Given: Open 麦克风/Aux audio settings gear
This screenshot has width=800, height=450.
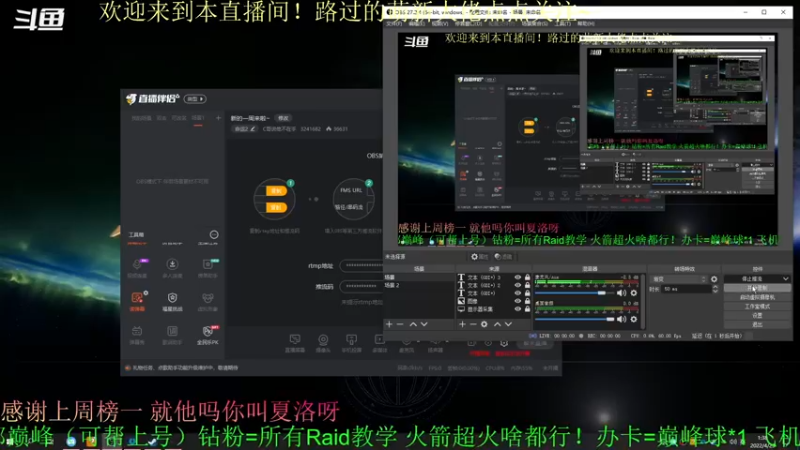Looking at the screenshot, I should coord(634,293).
